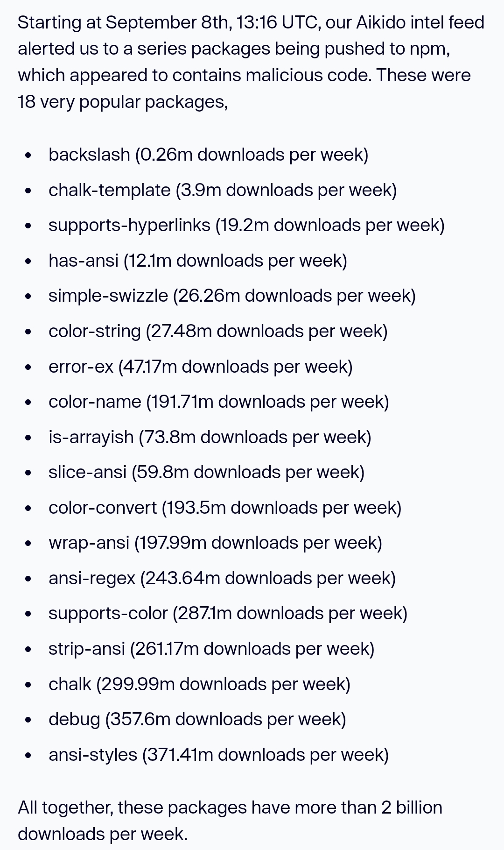
Task: Select the chalk-template list entry
Action: 223,190
